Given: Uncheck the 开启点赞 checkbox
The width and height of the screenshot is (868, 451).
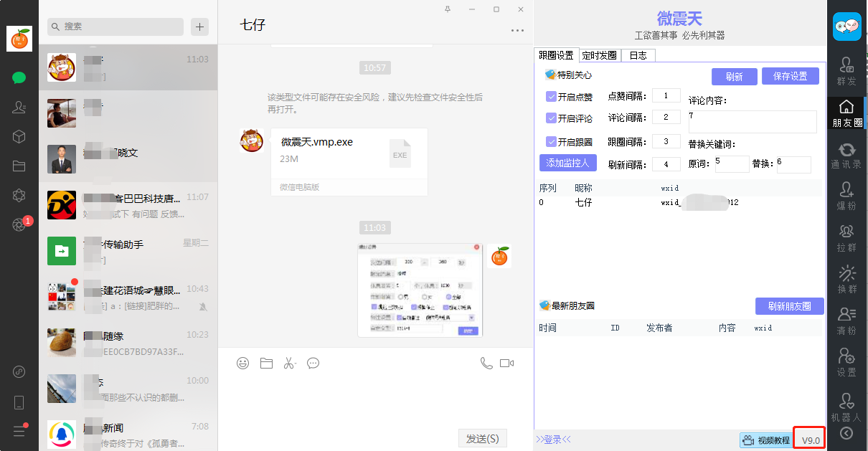Looking at the screenshot, I should (551, 97).
